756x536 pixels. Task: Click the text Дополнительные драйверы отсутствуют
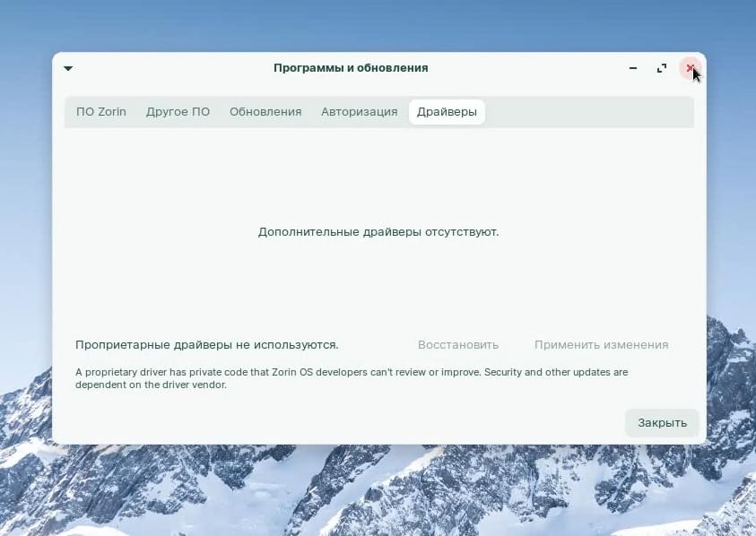(378, 232)
